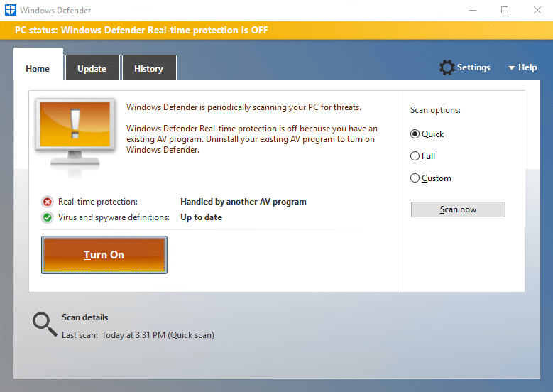
Task: Click the red X icon beside Real-time protection
Action: coord(47,202)
